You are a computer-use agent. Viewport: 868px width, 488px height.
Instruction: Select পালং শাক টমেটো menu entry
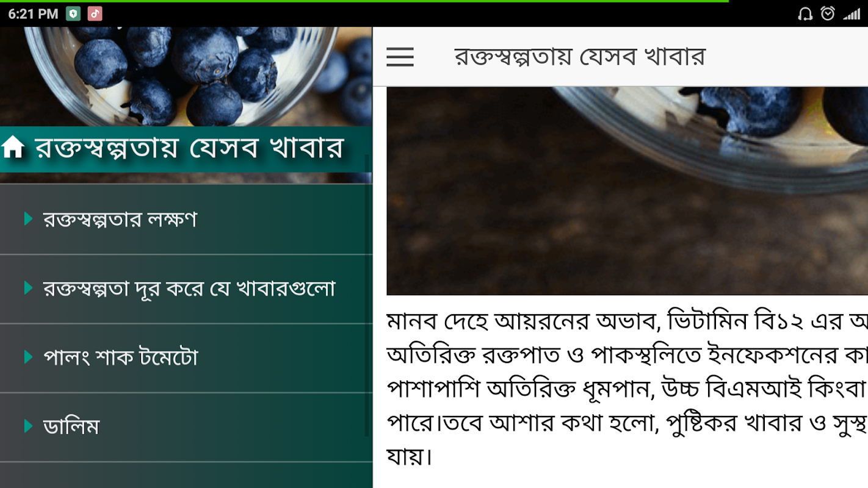(x=186, y=358)
